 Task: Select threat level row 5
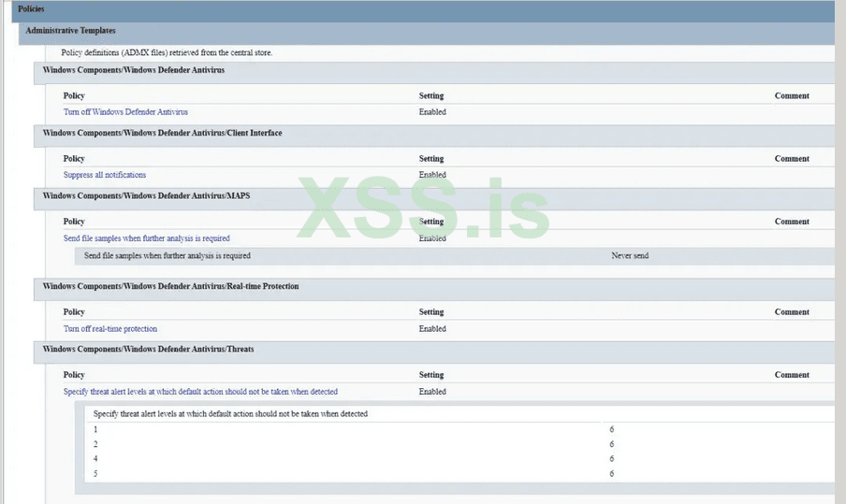pyautogui.click(x=460, y=474)
